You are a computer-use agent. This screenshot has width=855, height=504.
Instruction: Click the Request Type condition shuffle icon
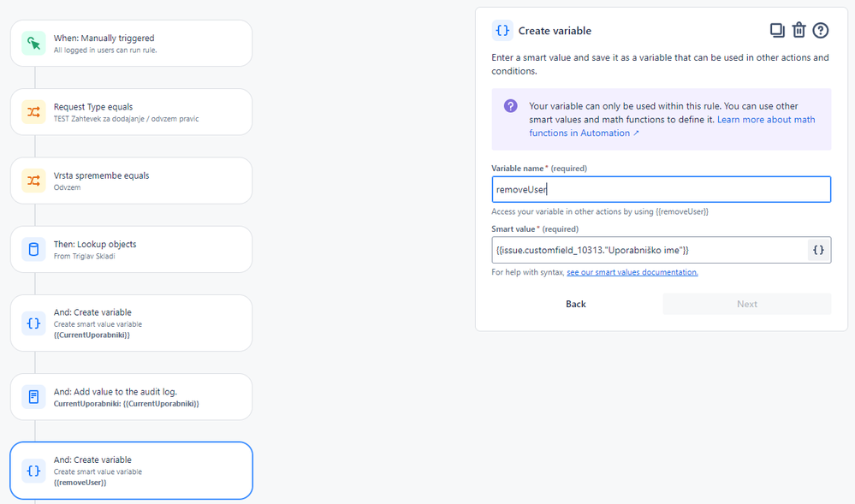tap(33, 112)
